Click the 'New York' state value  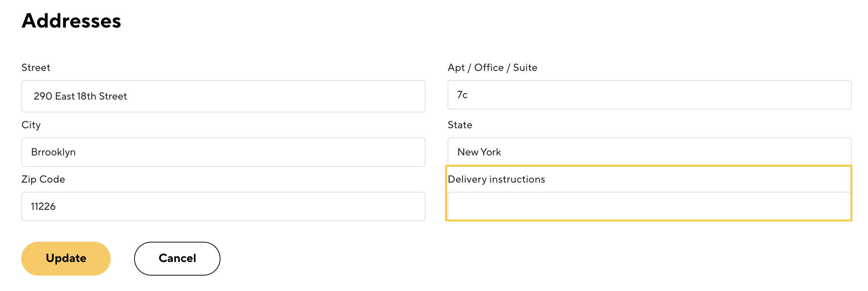479,152
